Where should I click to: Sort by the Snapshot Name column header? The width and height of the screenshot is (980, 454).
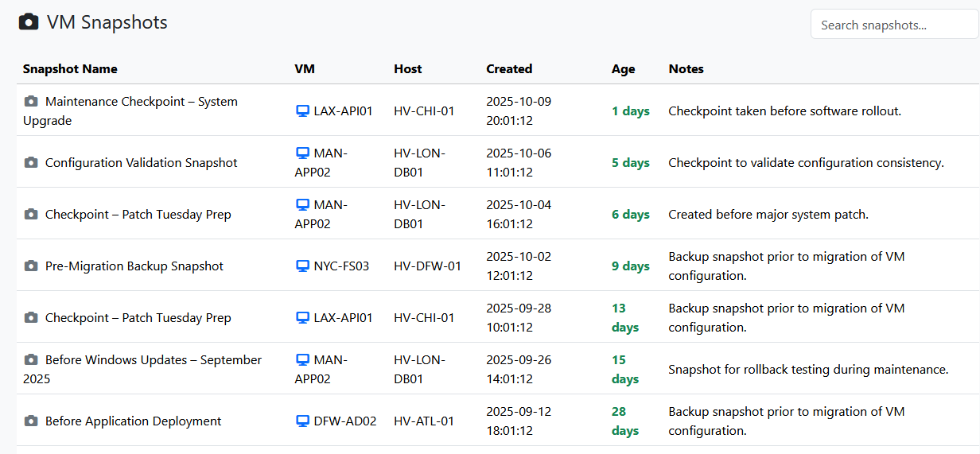70,69
